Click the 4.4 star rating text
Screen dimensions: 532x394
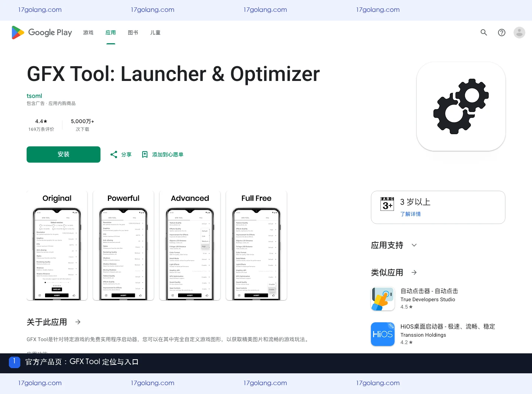click(x=41, y=121)
